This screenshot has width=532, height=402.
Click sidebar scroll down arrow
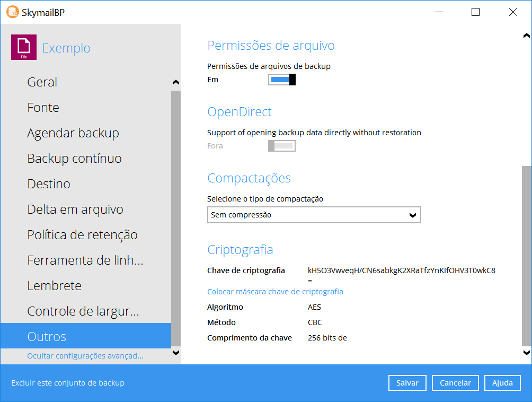tap(176, 352)
